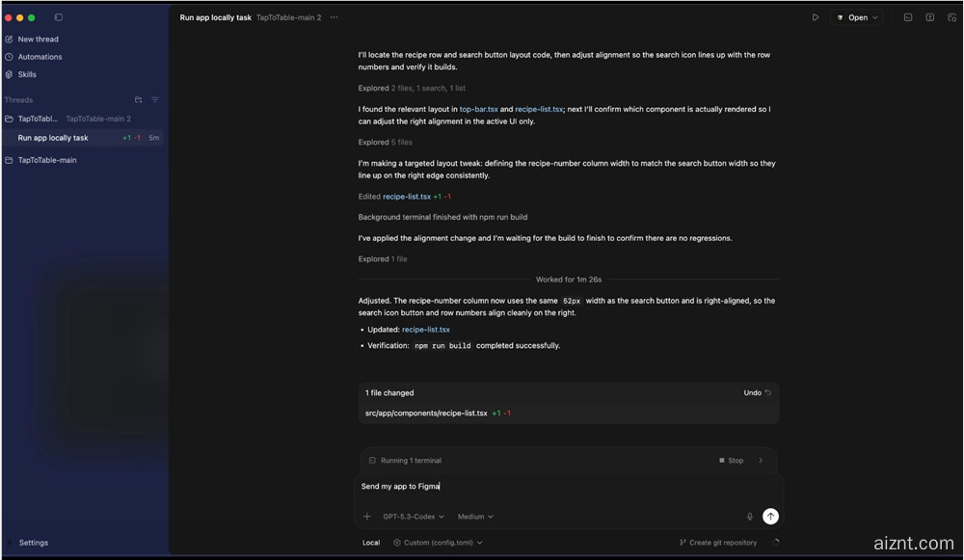
Task: Open the Automations section
Action: 40,57
